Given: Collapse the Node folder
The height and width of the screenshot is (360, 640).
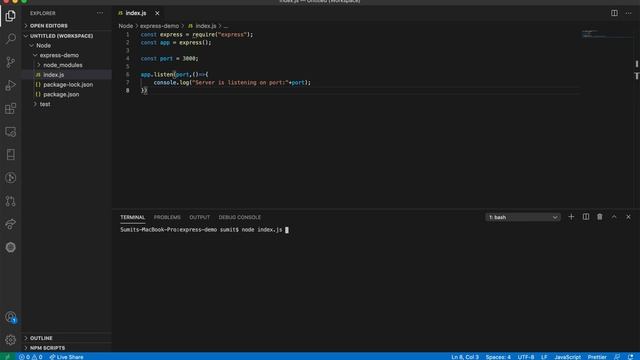Looking at the screenshot, I should click(41, 46).
